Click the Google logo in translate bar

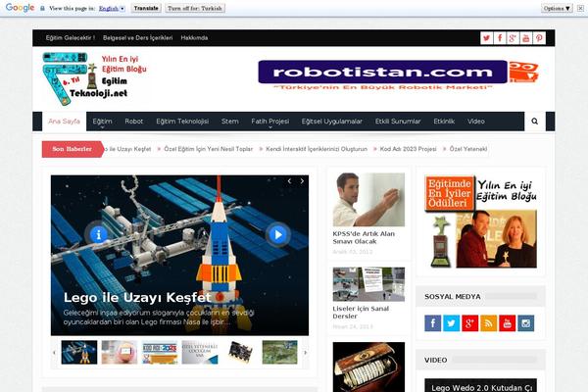[20, 8]
